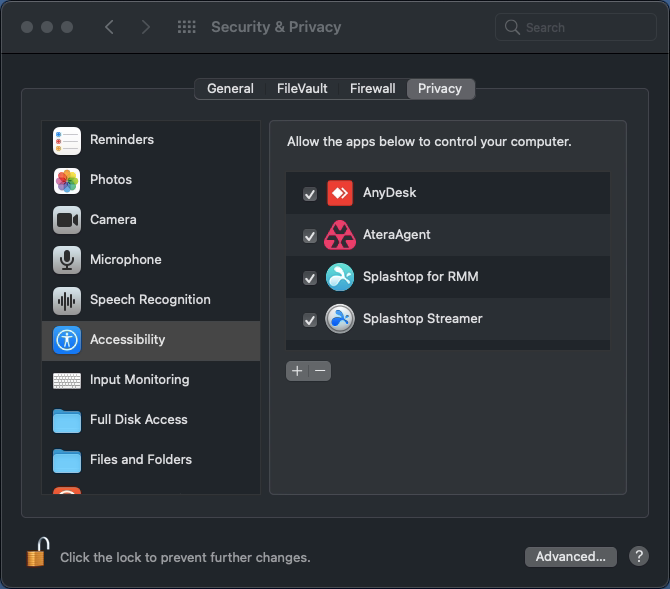The height and width of the screenshot is (589, 670).
Task: Switch to the FileVault tab
Action: (302, 88)
